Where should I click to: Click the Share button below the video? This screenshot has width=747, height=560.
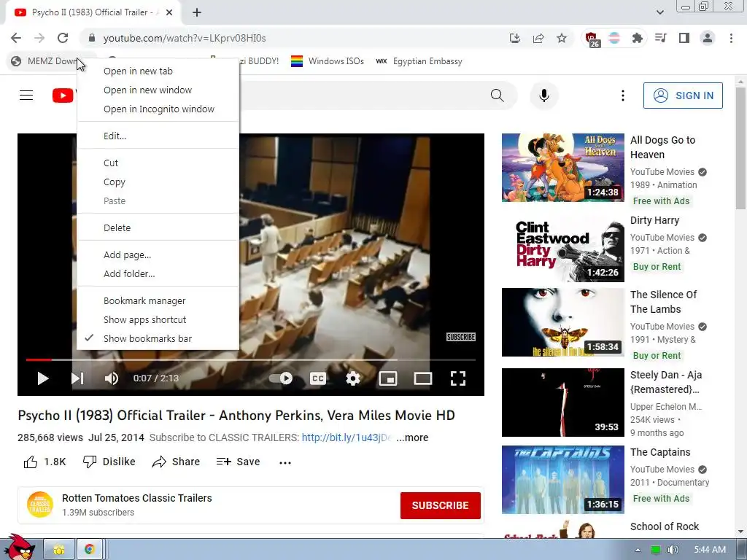pyautogui.click(x=176, y=462)
